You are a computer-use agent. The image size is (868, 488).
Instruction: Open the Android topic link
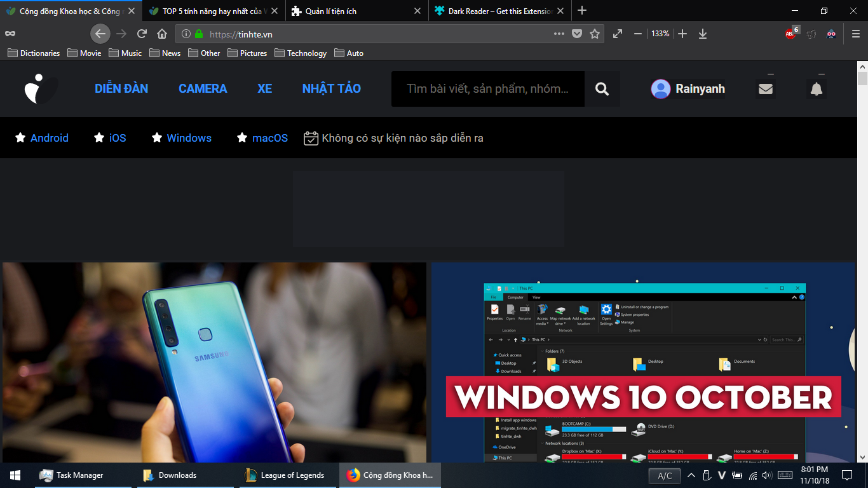point(50,138)
